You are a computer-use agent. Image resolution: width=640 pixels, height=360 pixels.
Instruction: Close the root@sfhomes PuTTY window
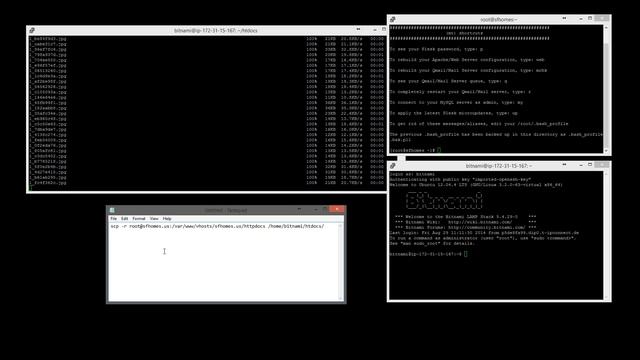tap(602, 19)
